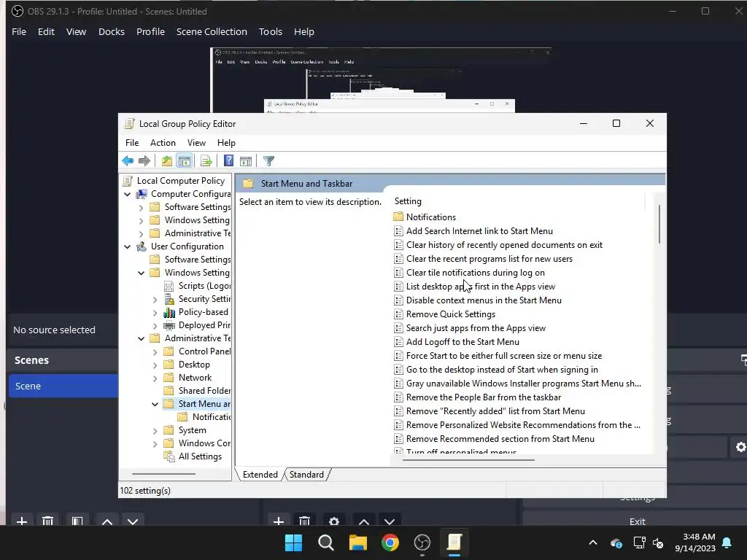Click OBS add scene plus button
This screenshot has height=560, width=747.
click(x=21, y=522)
